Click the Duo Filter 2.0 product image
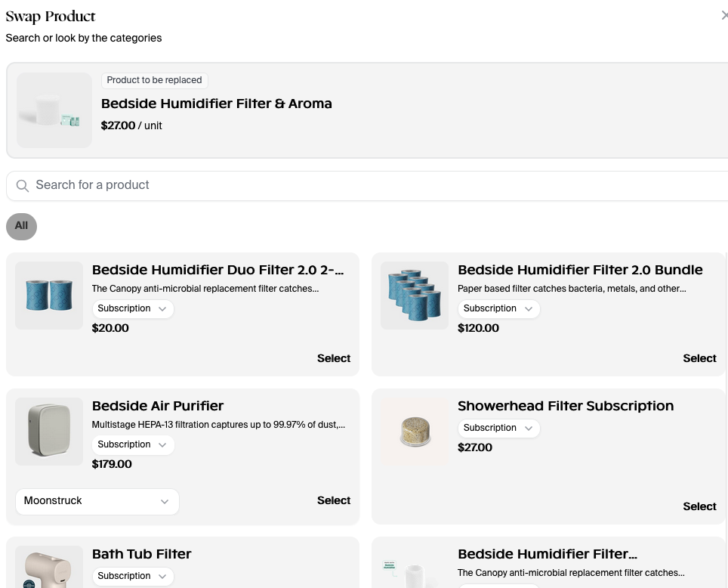728x588 pixels. tap(49, 296)
